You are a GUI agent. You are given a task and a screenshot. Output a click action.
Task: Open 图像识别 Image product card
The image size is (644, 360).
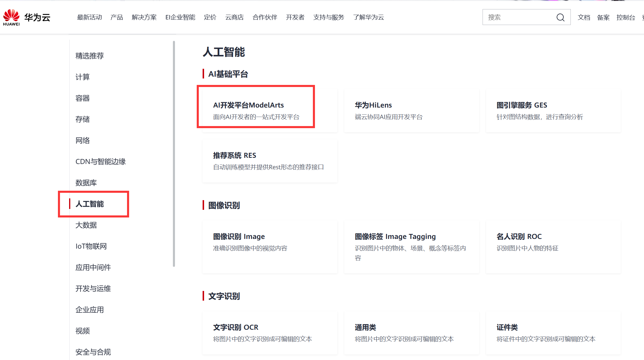(x=270, y=247)
